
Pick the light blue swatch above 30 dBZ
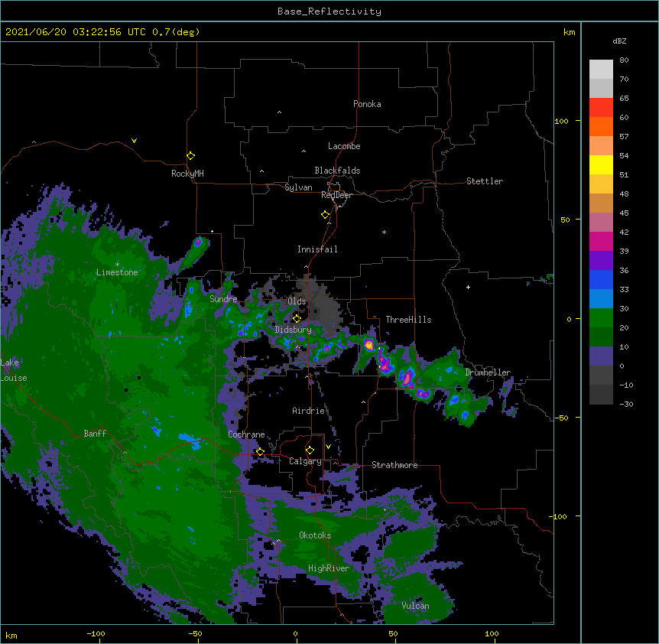coord(601,299)
